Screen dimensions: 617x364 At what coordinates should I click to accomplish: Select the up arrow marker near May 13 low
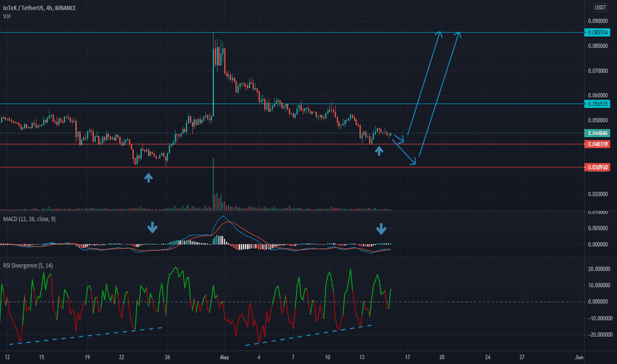(379, 151)
